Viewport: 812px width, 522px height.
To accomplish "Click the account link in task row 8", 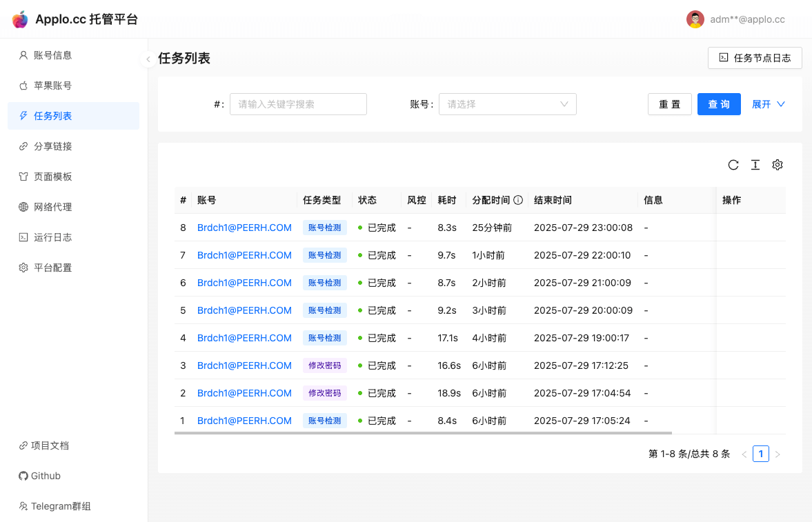I will [x=244, y=228].
